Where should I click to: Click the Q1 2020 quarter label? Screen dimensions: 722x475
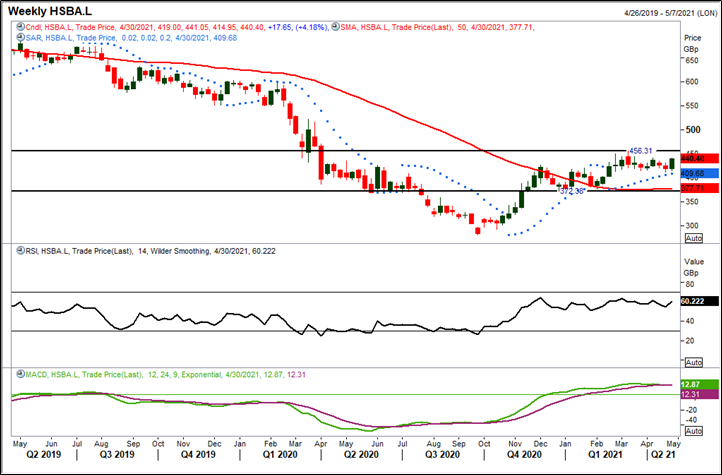point(279,455)
